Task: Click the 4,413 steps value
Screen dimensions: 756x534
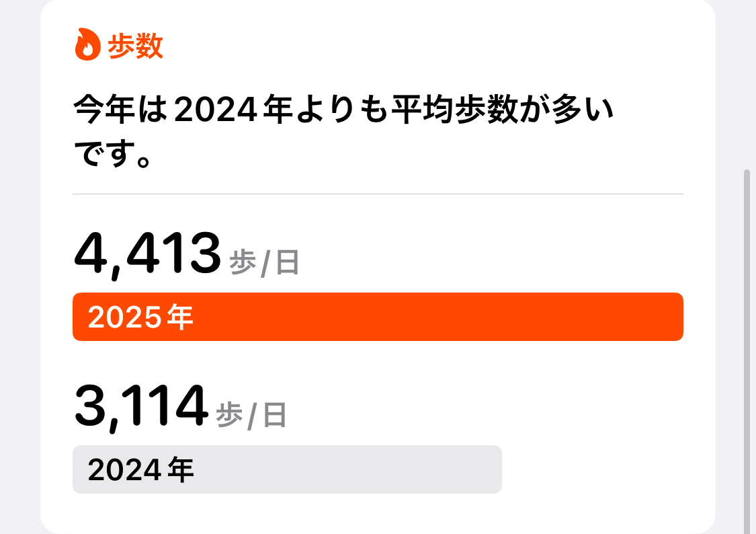Action: click(x=147, y=254)
